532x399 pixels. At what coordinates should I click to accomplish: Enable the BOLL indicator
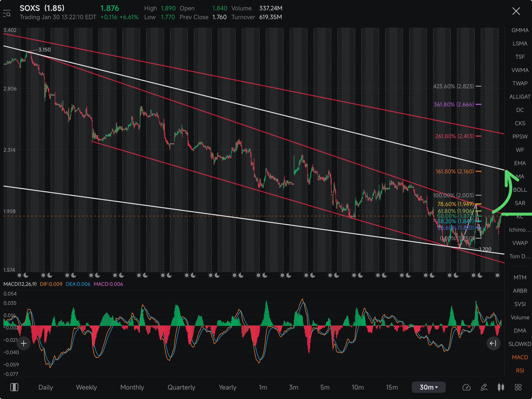(520, 190)
